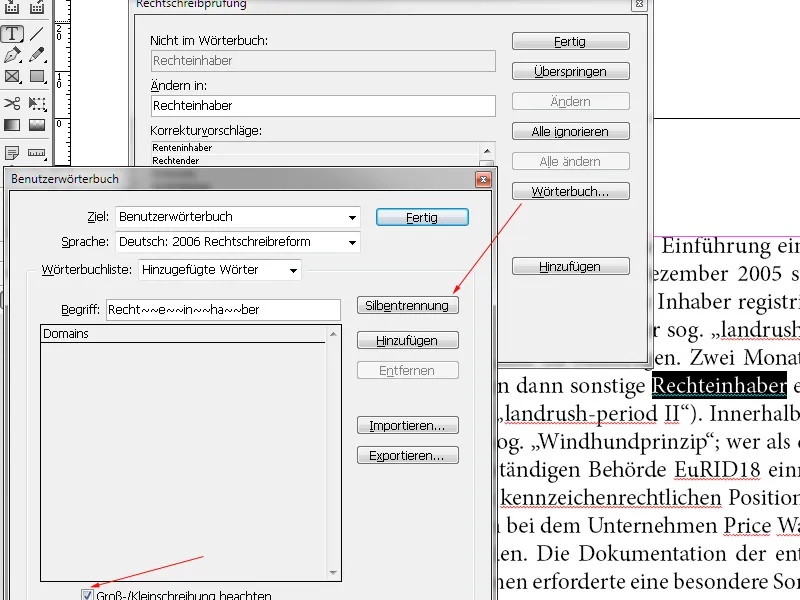Screen dimensions: 800x600
Task: Click the word Windhundprinzip in document
Action: coord(622,442)
